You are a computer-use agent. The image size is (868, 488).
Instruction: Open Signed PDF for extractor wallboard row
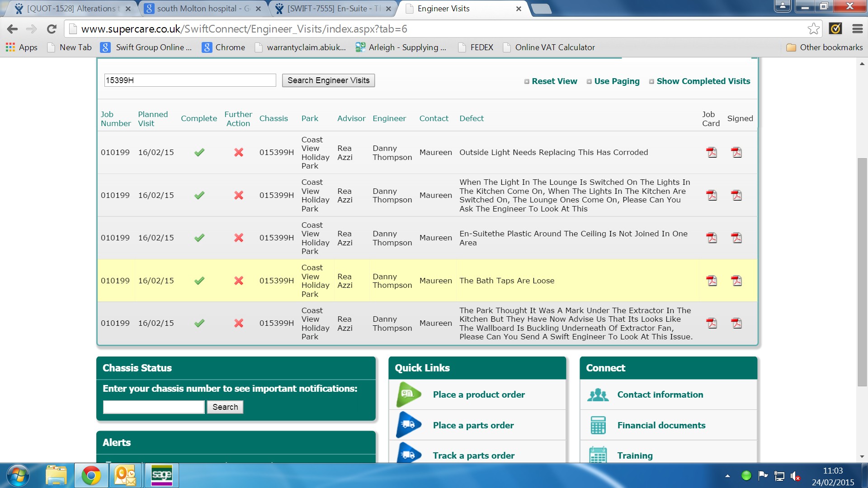click(736, 323)
